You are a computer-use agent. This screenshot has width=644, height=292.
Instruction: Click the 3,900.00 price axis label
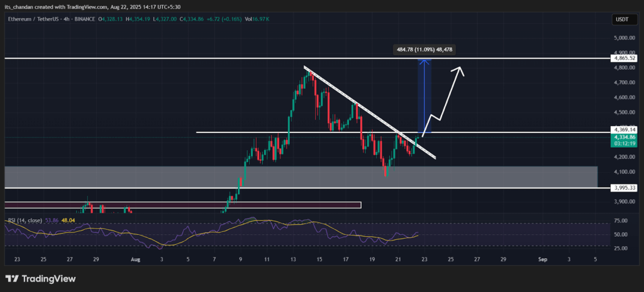click(625, 202)
